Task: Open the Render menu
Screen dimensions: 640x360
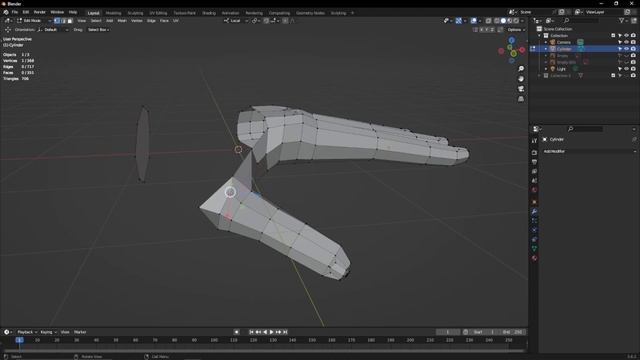Action: [40, 12]
